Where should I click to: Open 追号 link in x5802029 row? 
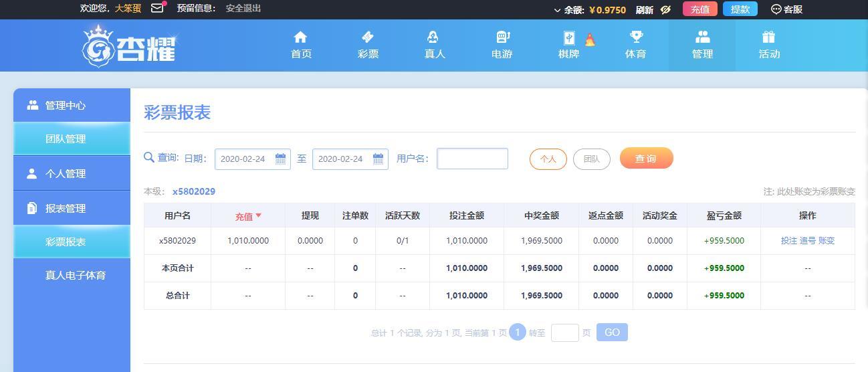[x=808, y=240]
